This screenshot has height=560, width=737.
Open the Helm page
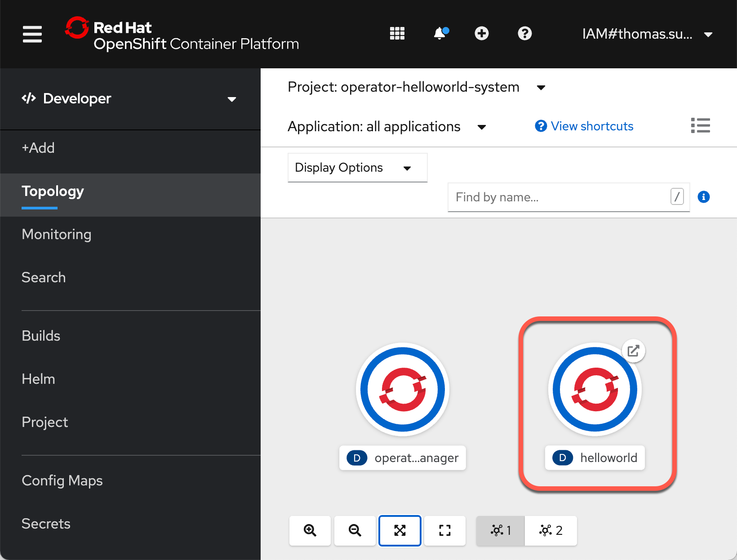click(130, 379)
